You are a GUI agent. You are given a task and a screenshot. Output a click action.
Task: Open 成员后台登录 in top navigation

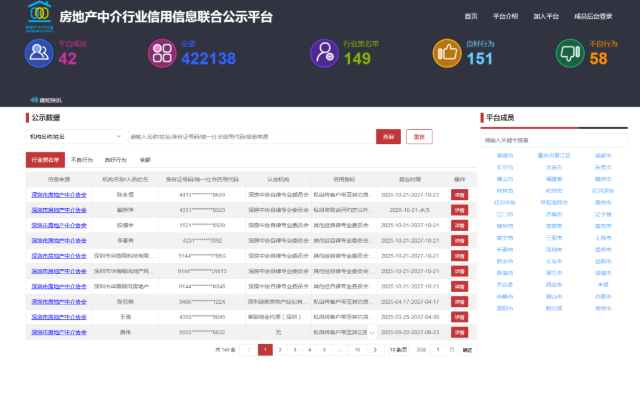pyautogui.click(x=593, y=16)
